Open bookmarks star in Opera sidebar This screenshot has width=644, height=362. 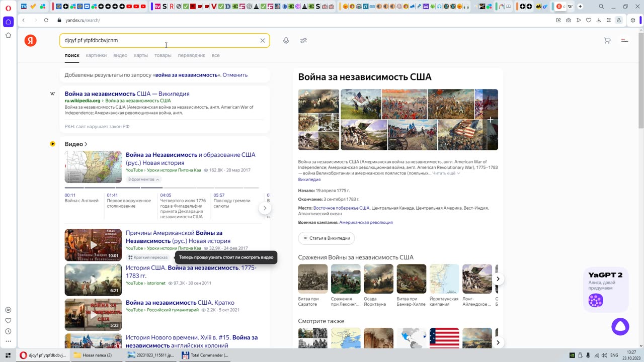tap(8, 35)
